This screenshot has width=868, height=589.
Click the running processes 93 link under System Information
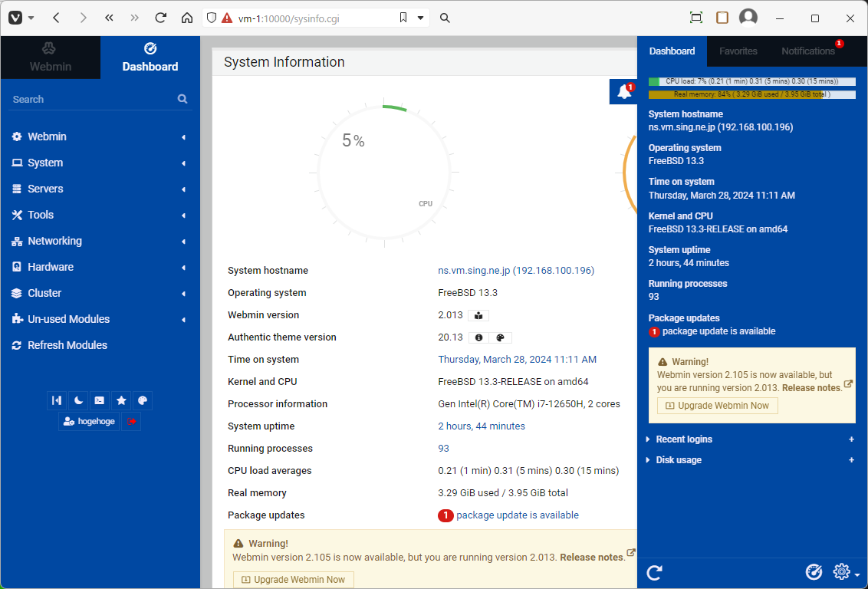point(443,449)
